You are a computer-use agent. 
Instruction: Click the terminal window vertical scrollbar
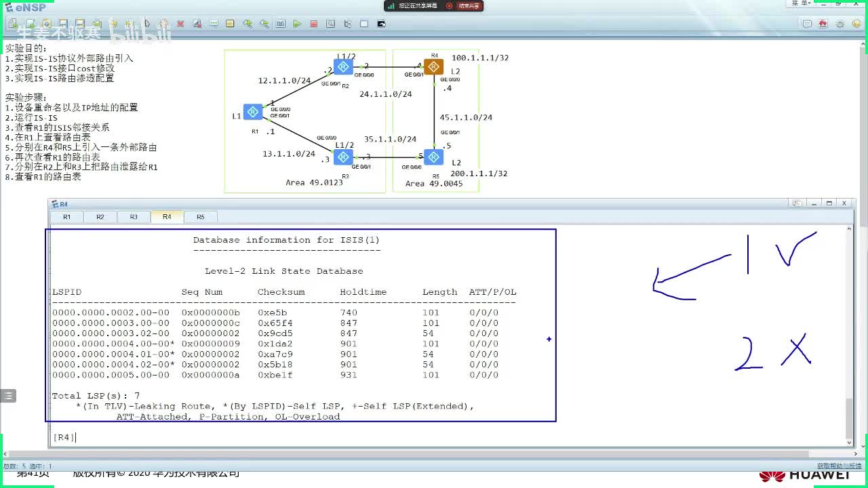pos(850,419)
